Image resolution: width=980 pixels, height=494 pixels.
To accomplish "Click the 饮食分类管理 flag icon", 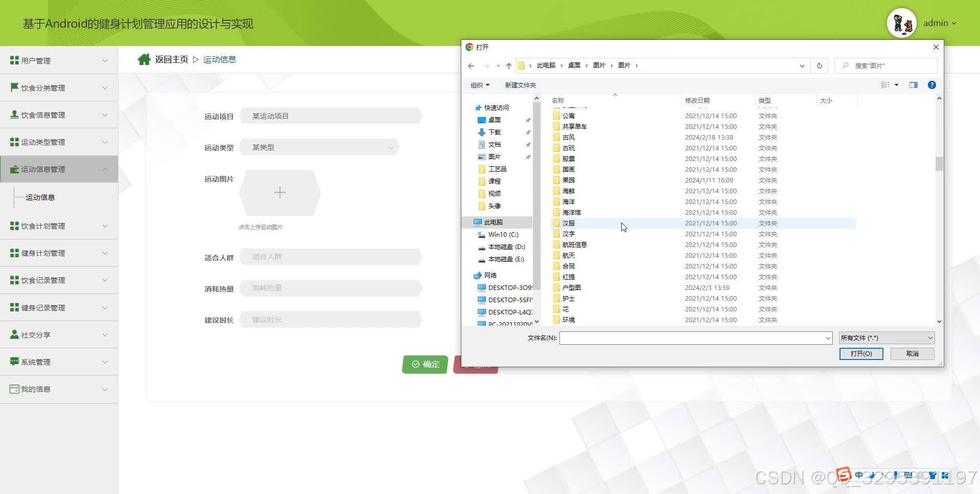I will pyautogui.click(x=14, y=87).
